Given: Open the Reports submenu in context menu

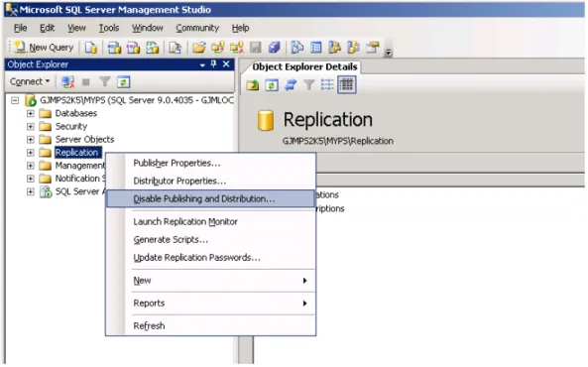Looking at the screenshot, I should click(x=211, y=304).
